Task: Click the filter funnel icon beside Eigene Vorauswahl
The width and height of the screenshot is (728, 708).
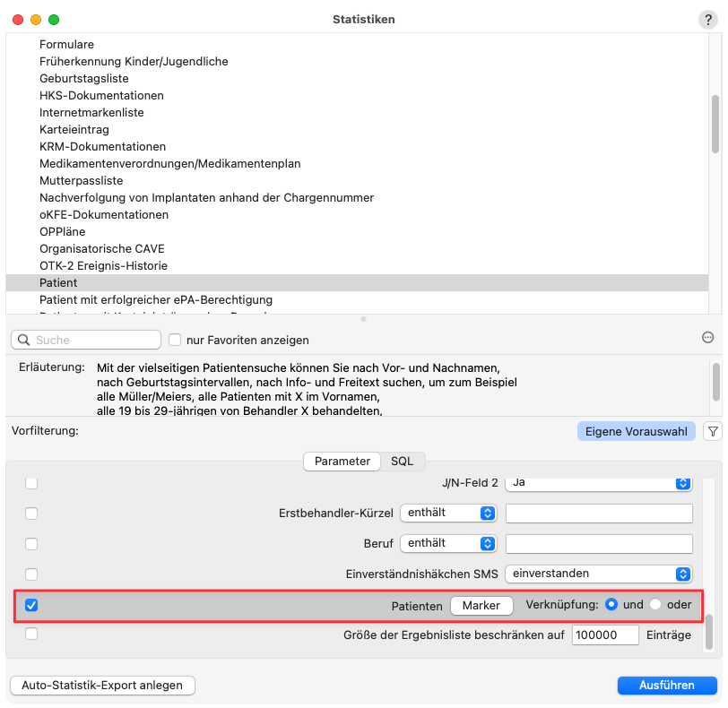Action: [x=713, y=431]
